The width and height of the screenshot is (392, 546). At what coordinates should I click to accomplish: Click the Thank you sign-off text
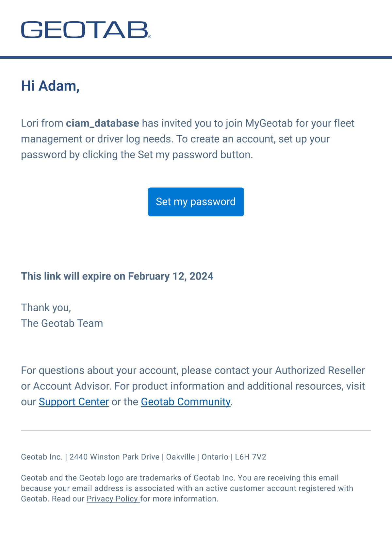[46, 307]
